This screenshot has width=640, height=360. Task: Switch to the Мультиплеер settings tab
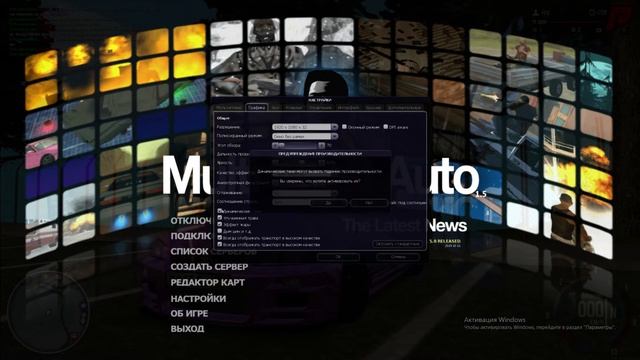tap(229, 108)
